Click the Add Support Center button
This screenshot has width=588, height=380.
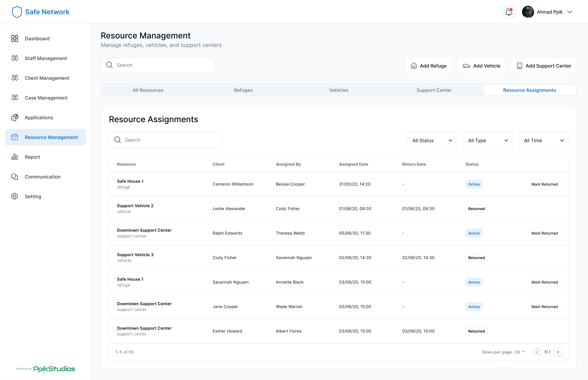544,66
